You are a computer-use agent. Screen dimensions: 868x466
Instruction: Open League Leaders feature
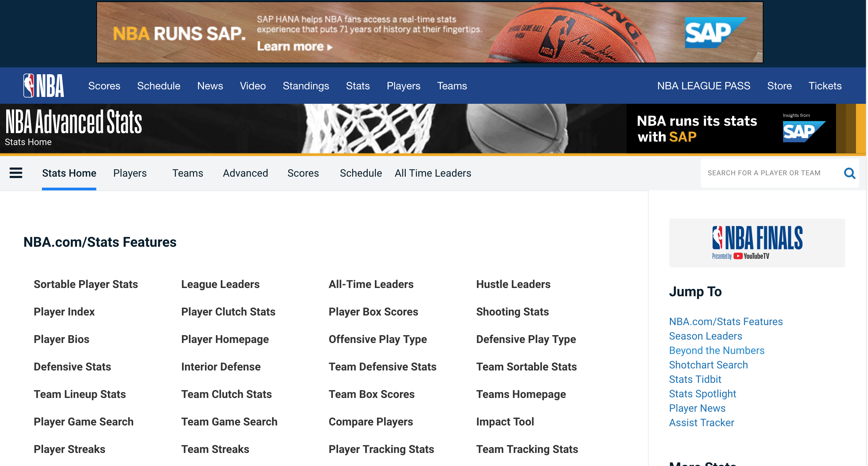point(220,284)
